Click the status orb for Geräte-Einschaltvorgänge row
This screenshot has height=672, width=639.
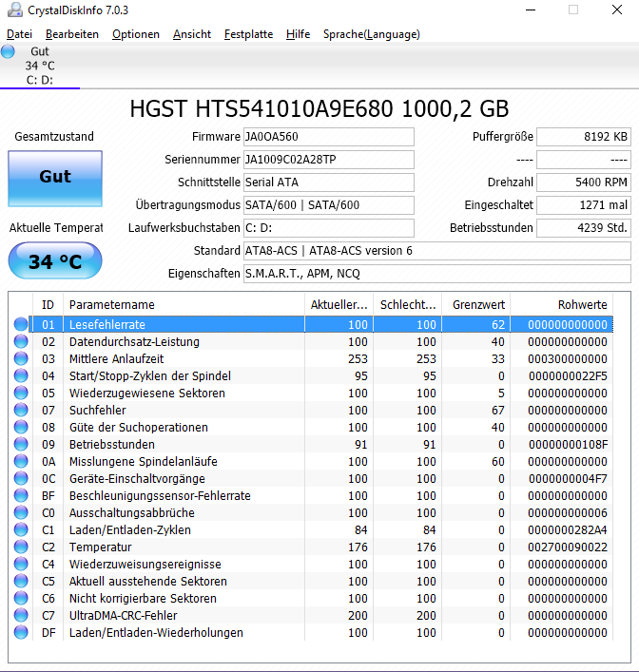pos(21,479)
